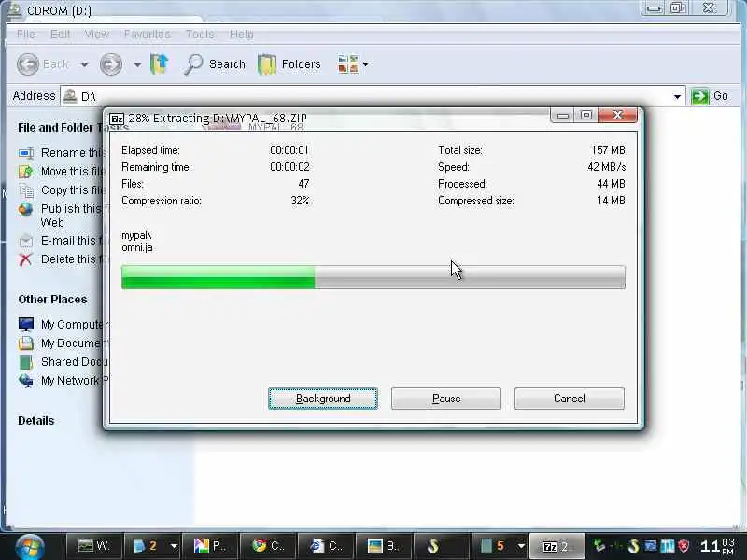Click the 7z icon in dialog title
The width and height of the screenshot is (747, 560).
pyautogui.click(x=117, y=119)
